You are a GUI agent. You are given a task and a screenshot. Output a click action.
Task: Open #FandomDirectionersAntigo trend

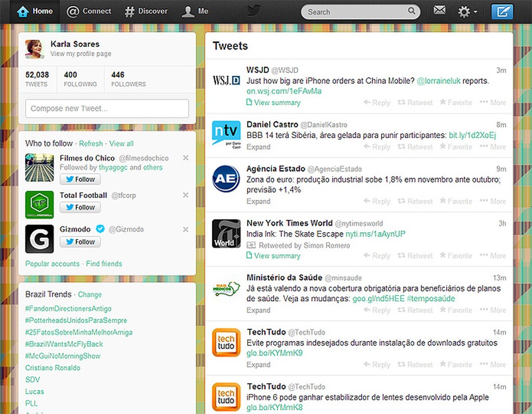click(x=68, y=308)
